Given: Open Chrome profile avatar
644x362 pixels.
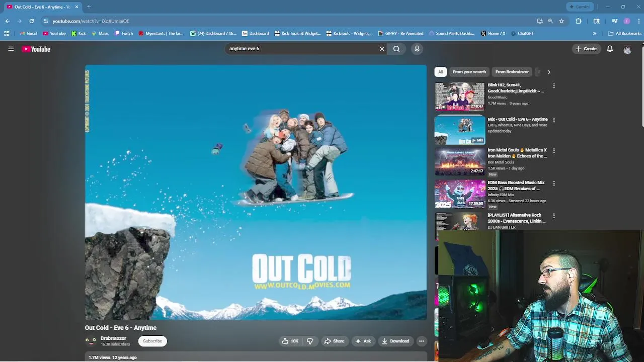Looking at the screenshot, I should [x=626, y=21].
